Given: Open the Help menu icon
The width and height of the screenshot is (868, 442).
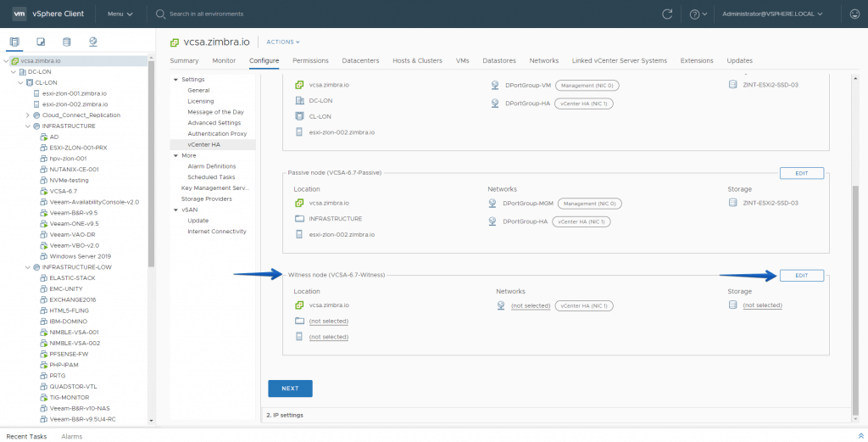Looking at the screenshot, I should (695, 14).
